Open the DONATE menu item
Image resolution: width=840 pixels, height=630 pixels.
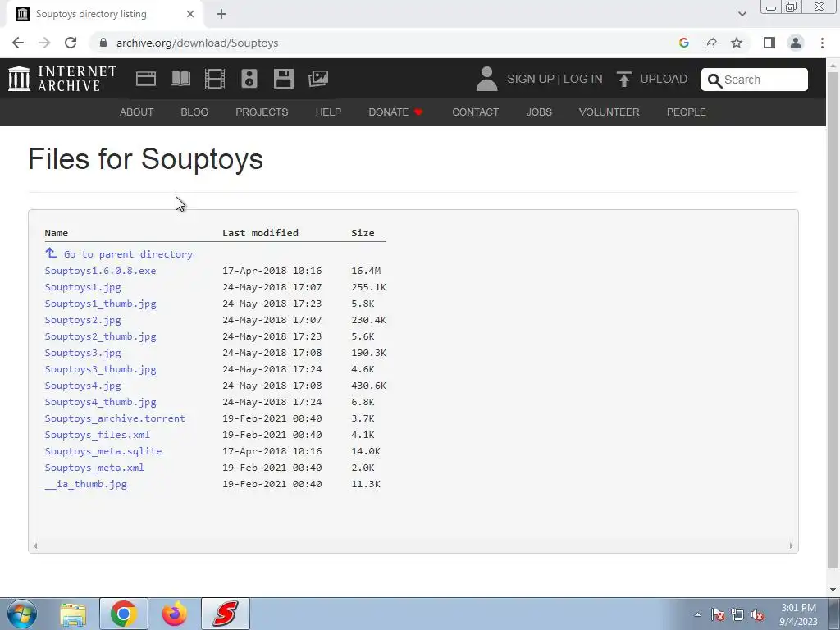[x=396, y=112]
